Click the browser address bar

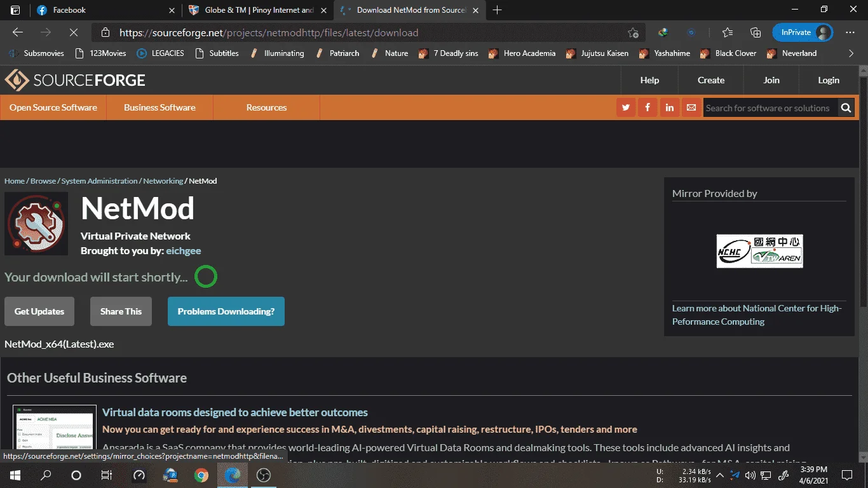[369, 32]
